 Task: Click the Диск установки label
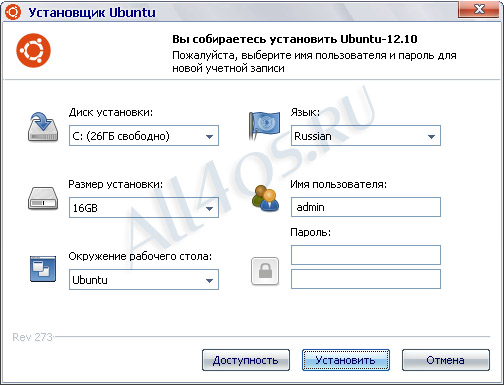pos(111,112)
